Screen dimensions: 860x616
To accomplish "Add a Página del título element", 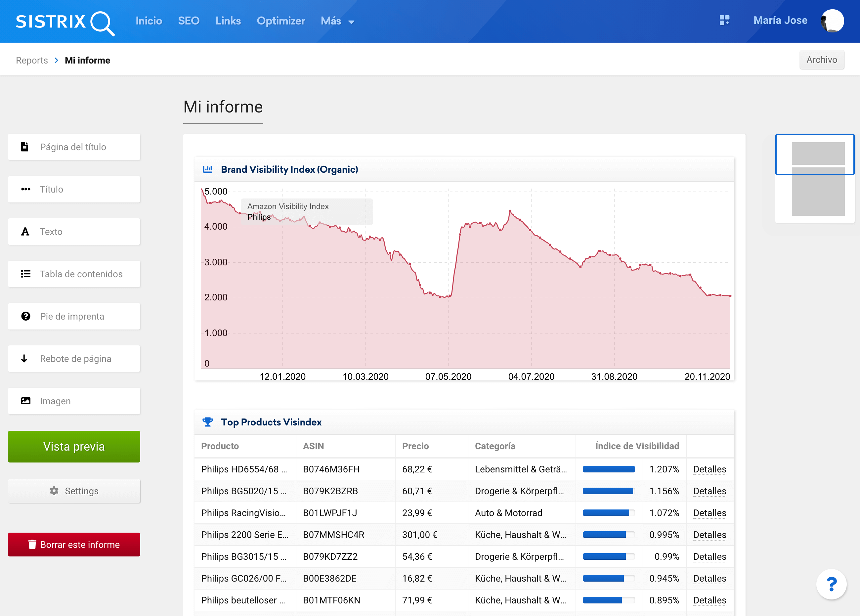I will 74,147.
